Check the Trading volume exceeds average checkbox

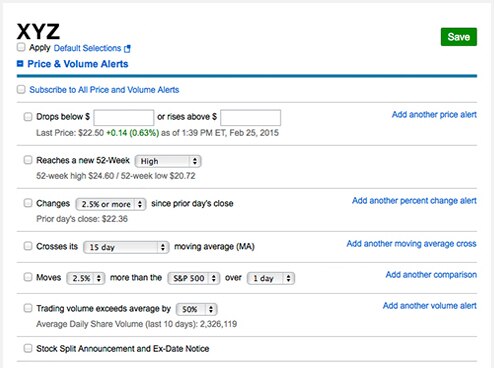28,308
